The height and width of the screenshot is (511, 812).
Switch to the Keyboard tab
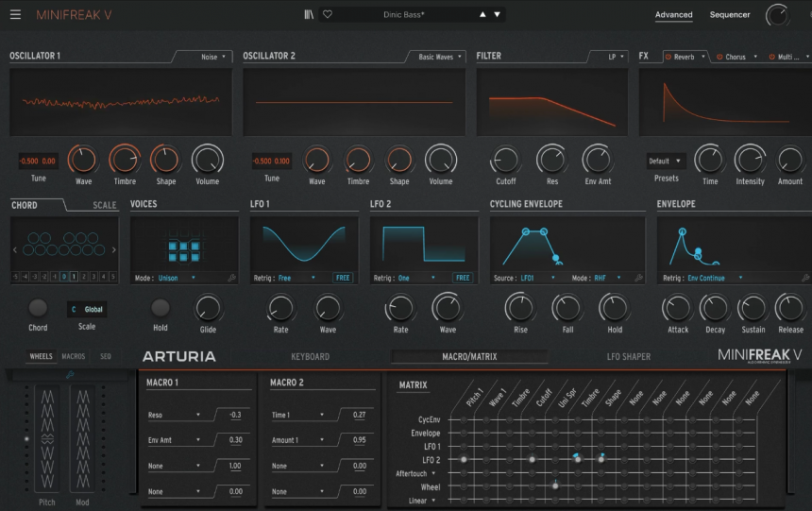tap(310, 356)
